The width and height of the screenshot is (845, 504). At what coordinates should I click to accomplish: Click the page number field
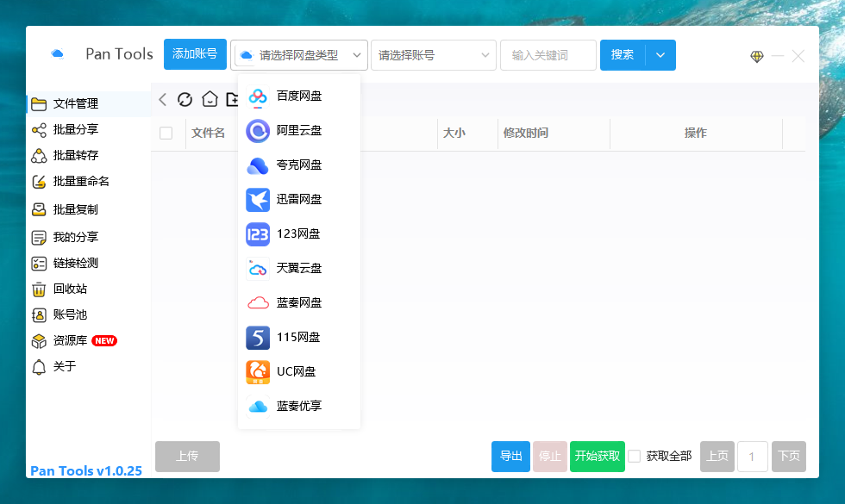click(752, 457)
